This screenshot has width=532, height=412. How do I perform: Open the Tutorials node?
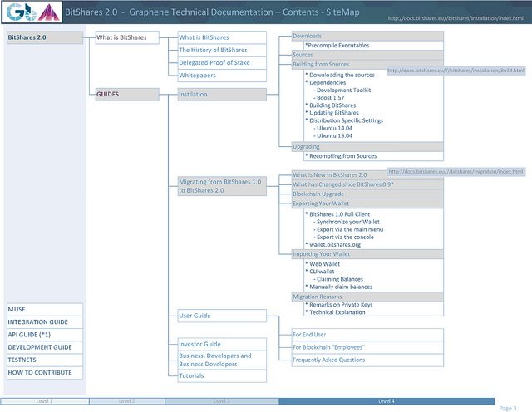coord(222,376)
